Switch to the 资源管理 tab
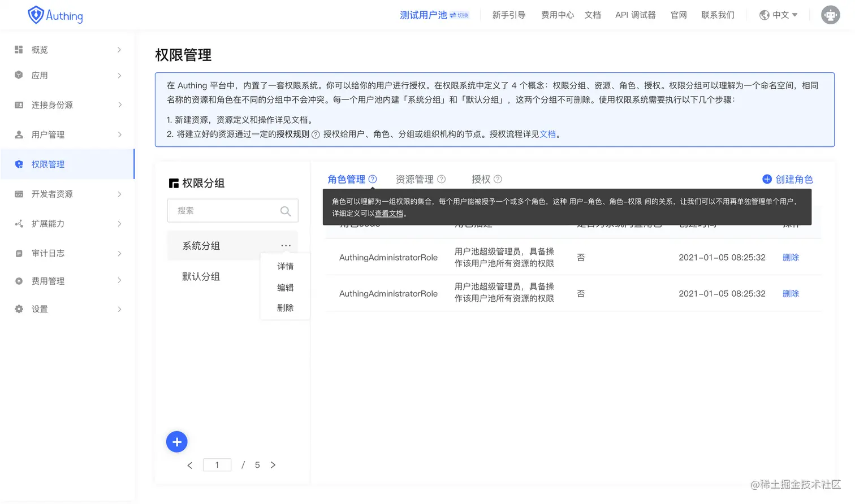Viewport: 855px width, 504px height. 414,179
